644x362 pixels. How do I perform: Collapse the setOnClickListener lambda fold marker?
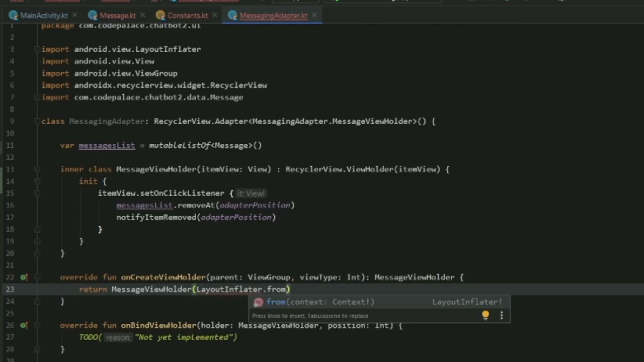[37, 193]
